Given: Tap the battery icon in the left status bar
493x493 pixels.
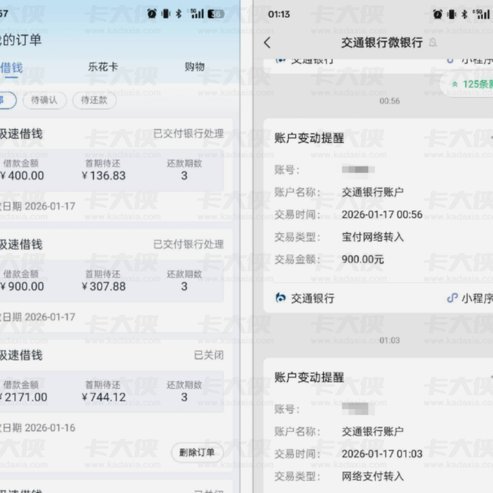Looking at the screenshot, I should click(216, 14).
